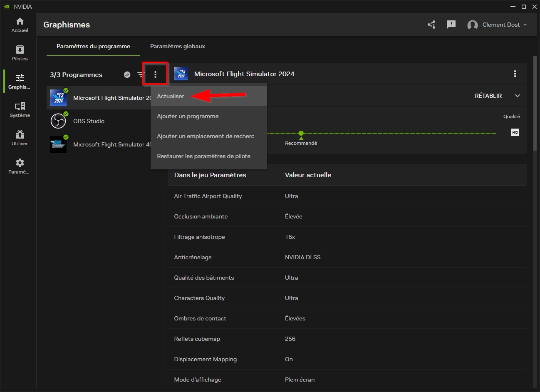The image size is (540, 392).
Task: Maximize the NVIDIA window
Action: tap(524, 7)
